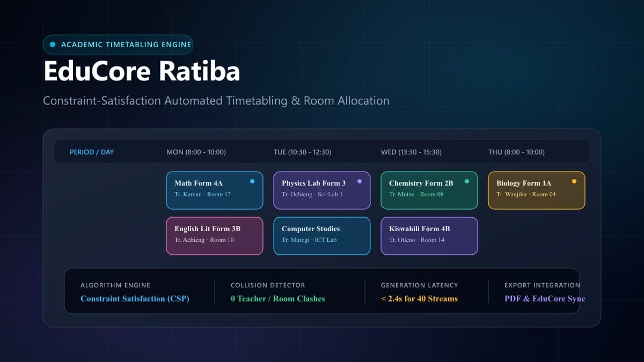644x362 pixels.
Task: Open the Kiswahili Form 4B lesson card
Action: (x=429, y=236)
